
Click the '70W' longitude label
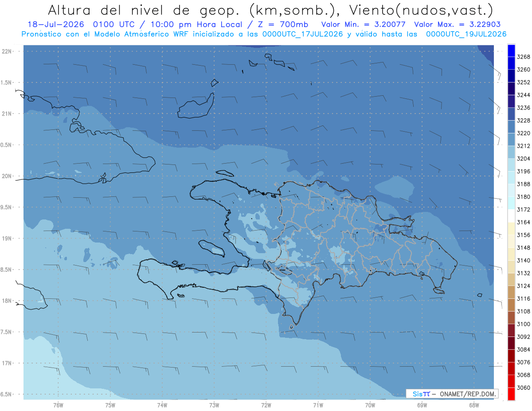[x=370, y=405]
